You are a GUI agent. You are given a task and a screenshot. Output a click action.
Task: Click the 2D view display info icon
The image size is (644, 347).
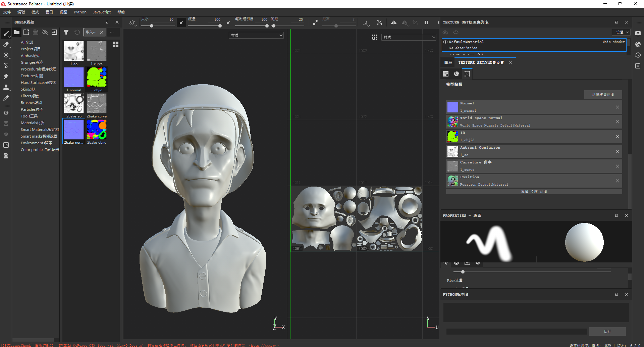tap(375, 37)
